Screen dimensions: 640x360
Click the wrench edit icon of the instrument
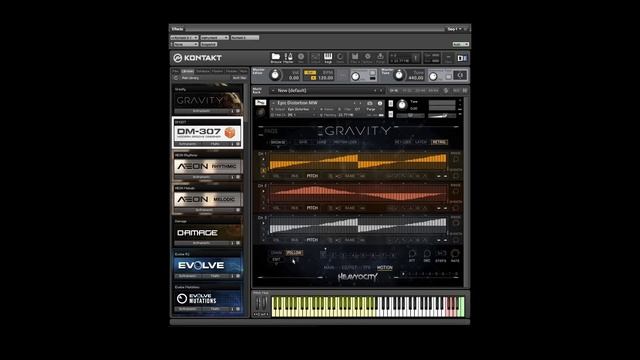point(260,102)
